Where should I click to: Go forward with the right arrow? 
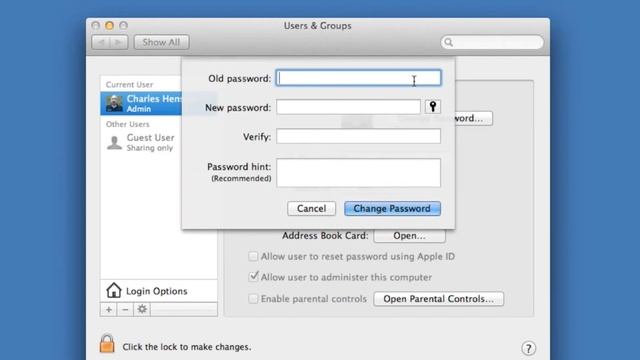pyautogui.click(x=119, y=42)
